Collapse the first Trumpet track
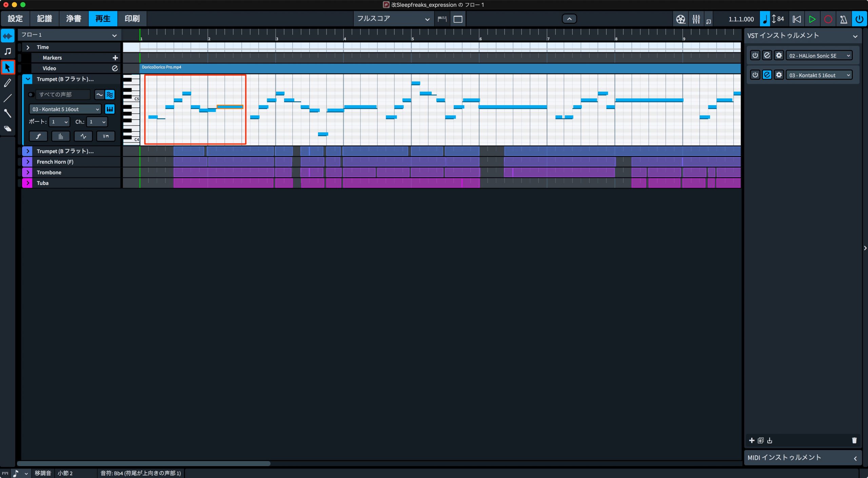 [28, 79]
